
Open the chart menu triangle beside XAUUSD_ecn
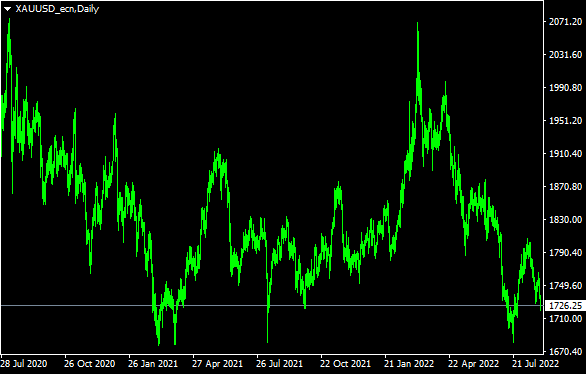7,9
